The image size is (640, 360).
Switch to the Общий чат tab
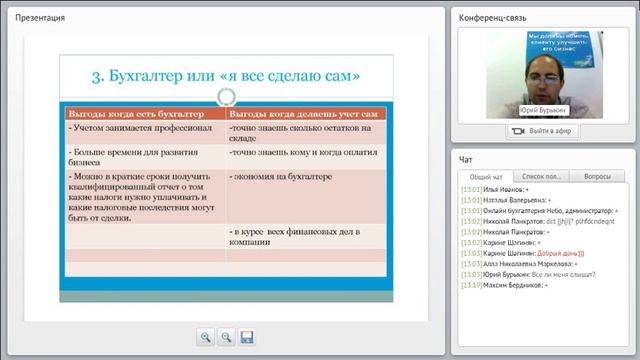click(486, 177)
